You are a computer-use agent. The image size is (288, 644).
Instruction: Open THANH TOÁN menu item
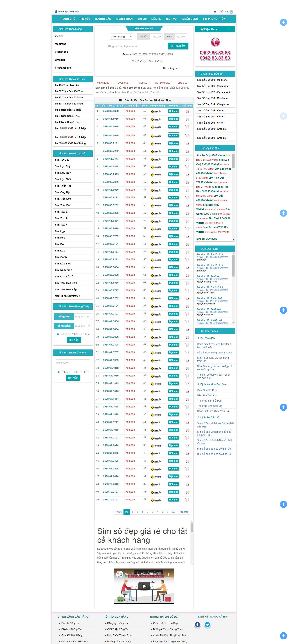(124, 19)
